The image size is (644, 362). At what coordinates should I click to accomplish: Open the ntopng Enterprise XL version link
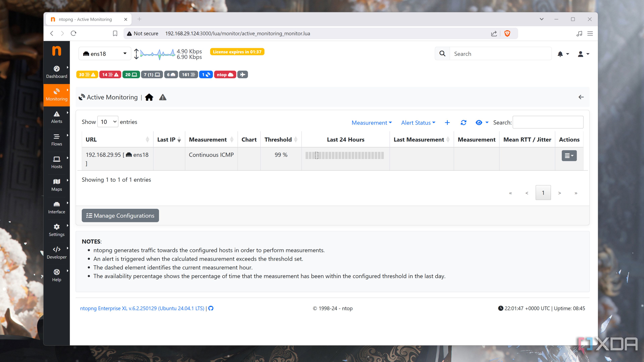click(x=142, y=308)
